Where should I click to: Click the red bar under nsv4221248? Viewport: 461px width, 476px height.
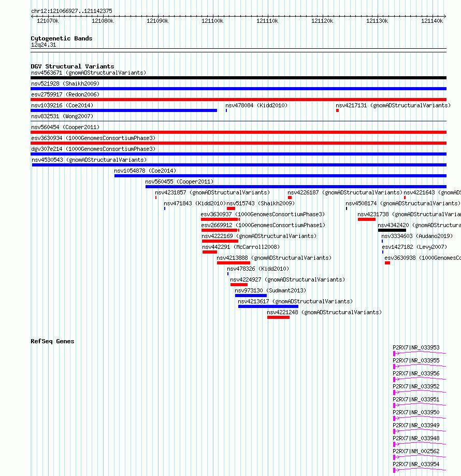pos(279,317)
